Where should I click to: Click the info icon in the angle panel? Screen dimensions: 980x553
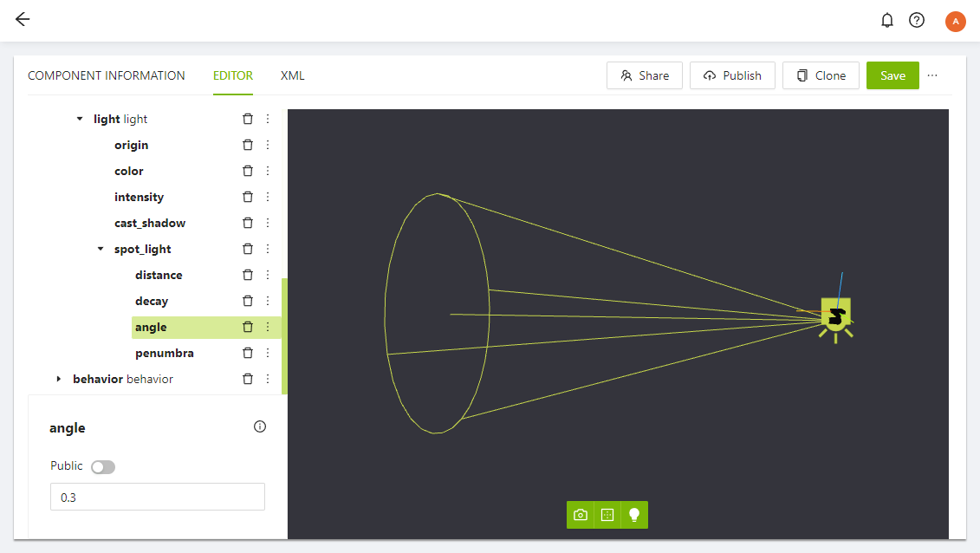tap(259, 426)
